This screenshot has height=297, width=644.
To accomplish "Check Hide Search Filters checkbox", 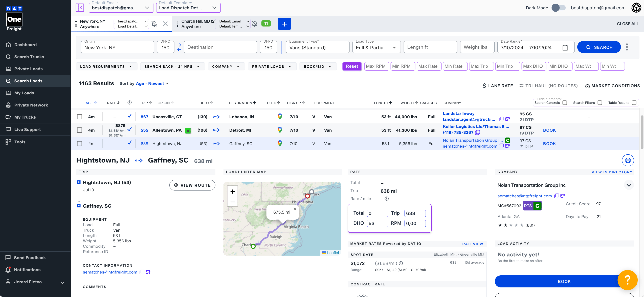I will 599,103.
